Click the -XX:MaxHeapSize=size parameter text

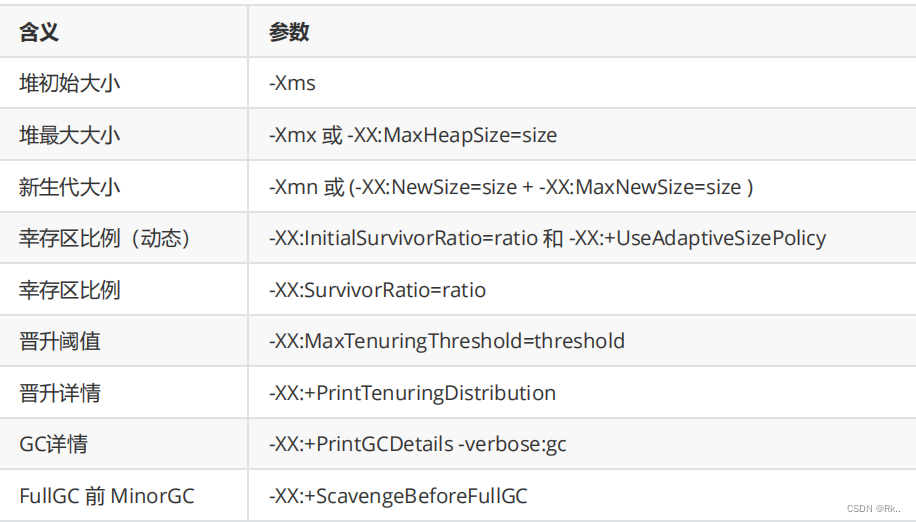click(x=452, y=135)
